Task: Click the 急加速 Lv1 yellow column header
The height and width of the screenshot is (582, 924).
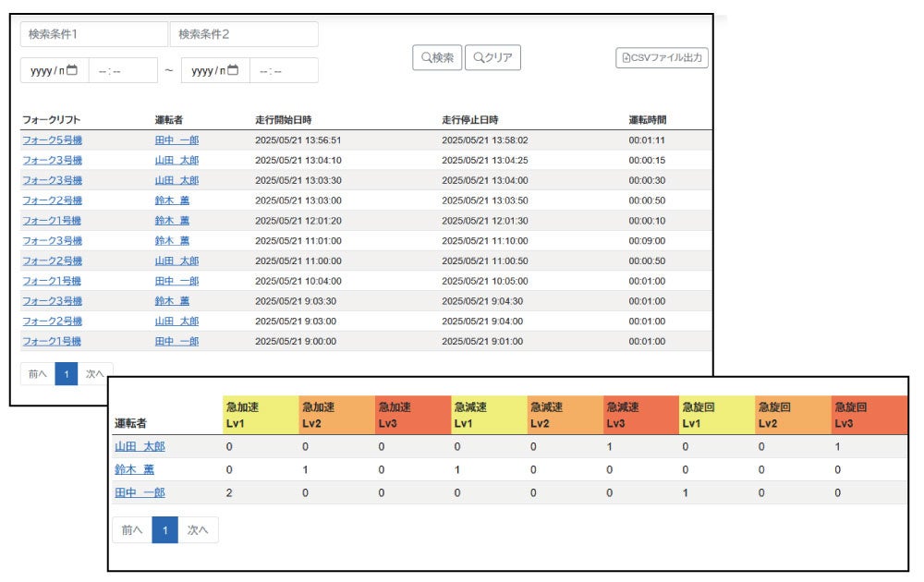Action: 261,416
